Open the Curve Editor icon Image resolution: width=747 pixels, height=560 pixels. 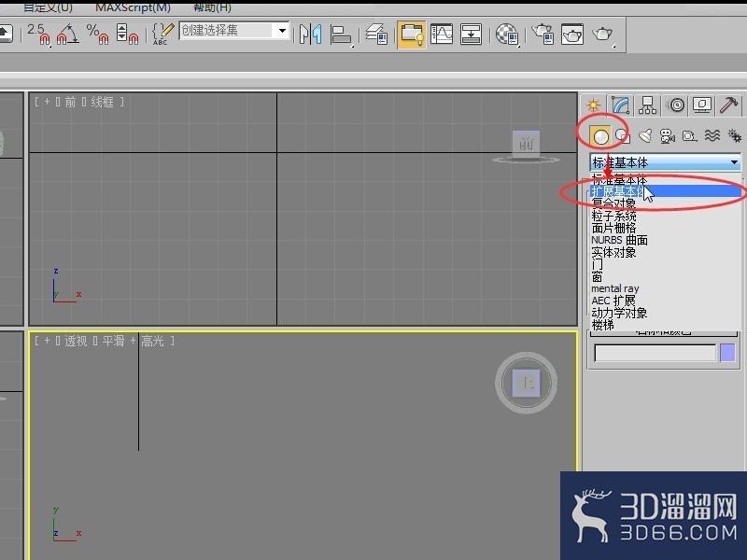tap(442, 35)
